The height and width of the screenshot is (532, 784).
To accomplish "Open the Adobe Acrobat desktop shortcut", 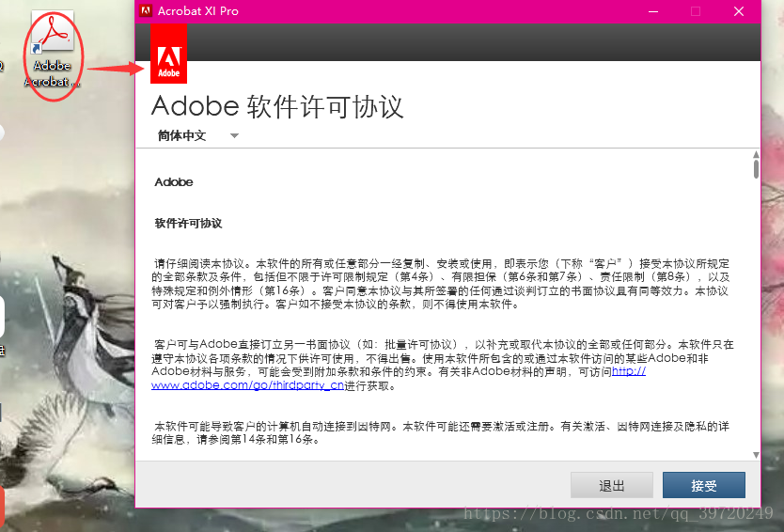I will coord(53,49).
